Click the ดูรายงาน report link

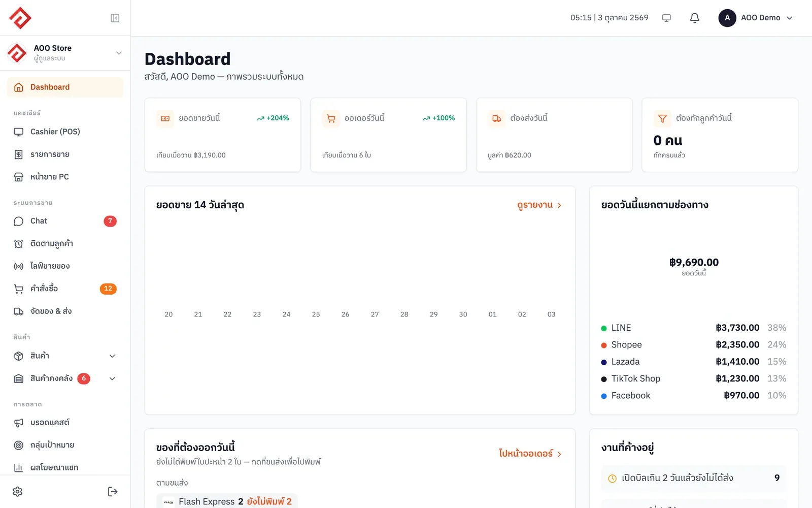(539, 205)
